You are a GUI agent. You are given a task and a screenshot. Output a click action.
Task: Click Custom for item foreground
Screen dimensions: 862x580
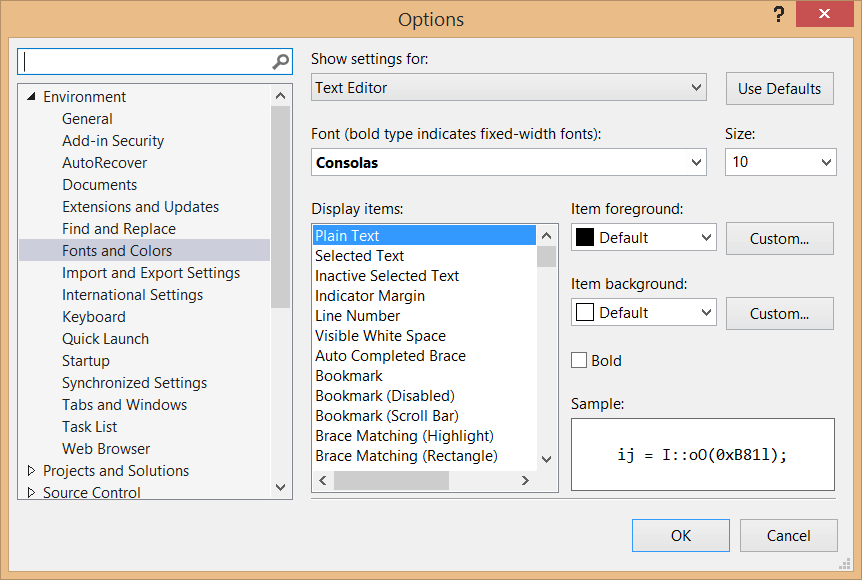point(780,239)
